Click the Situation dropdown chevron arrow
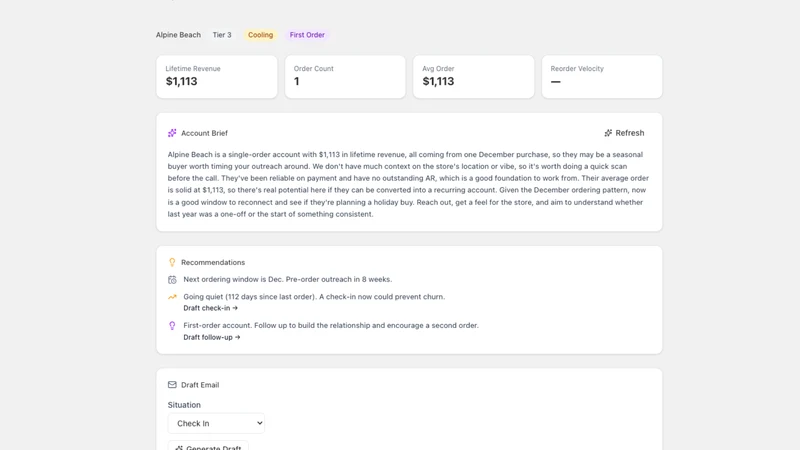Viewport: 800px width, 450px height. click(x=259, y=423)
